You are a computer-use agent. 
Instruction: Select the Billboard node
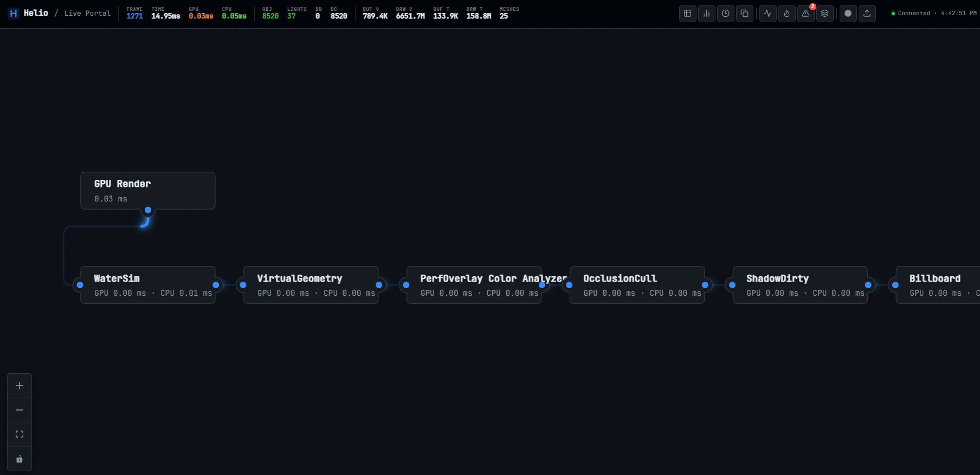point(938,285)
